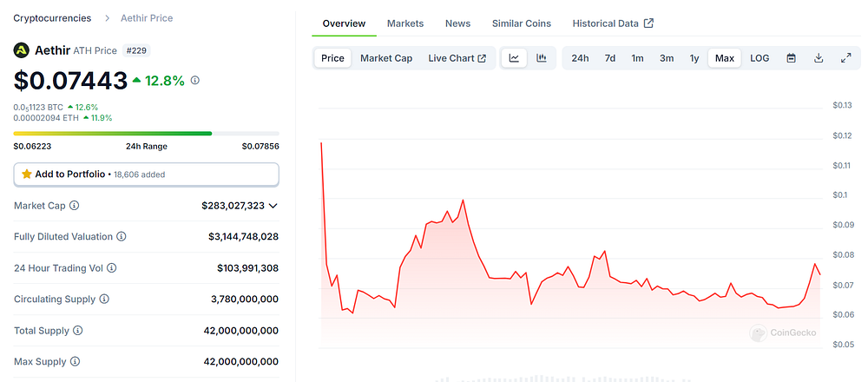
Task: Go to Cryptocurrencies breadcrumb link
Action: click(x=53, y=18)
